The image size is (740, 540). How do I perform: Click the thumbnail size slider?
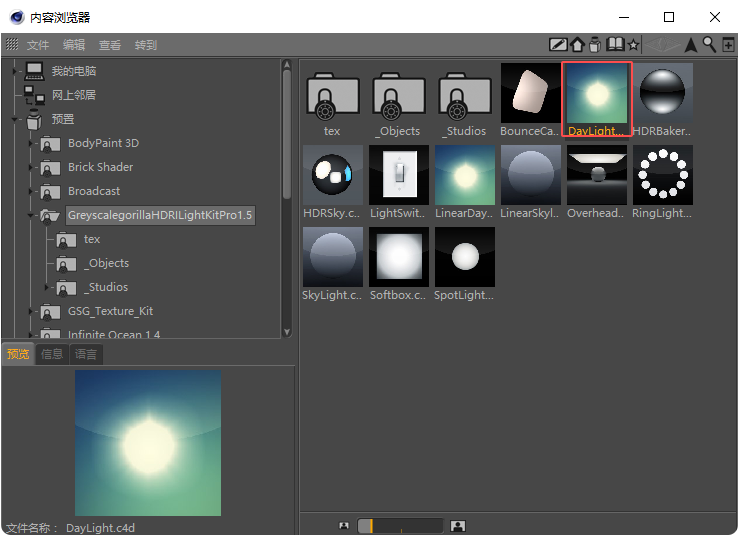tap(400, 526)
